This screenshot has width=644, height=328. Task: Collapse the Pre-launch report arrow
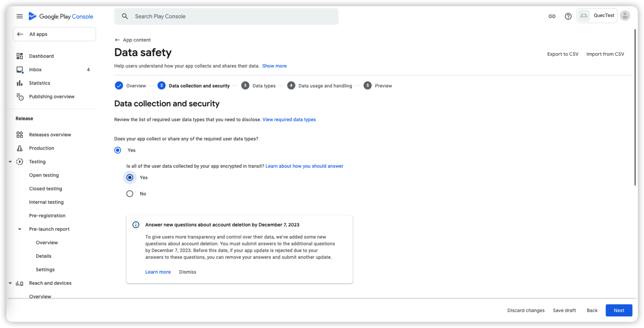20,229
